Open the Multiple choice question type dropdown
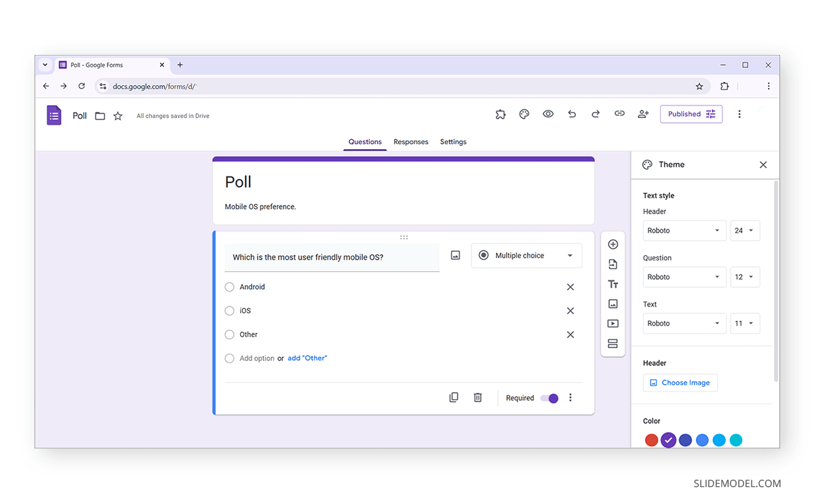The width and height of the screenshot is (814, 504). pos(526,255)
